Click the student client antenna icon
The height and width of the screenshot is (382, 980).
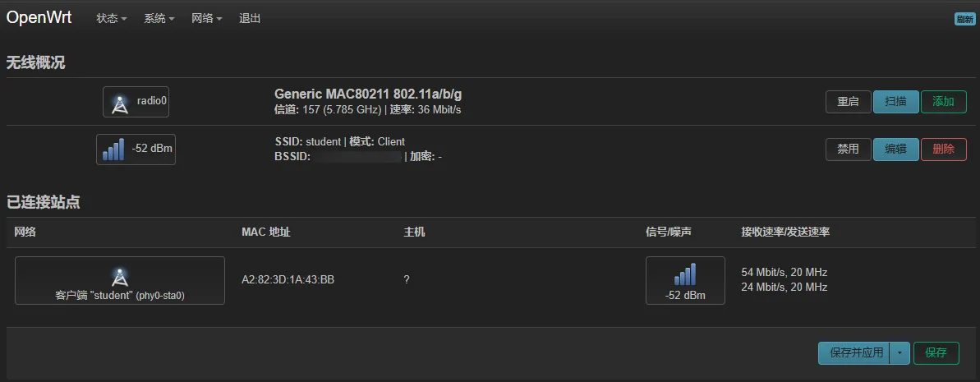click(119, 276)
